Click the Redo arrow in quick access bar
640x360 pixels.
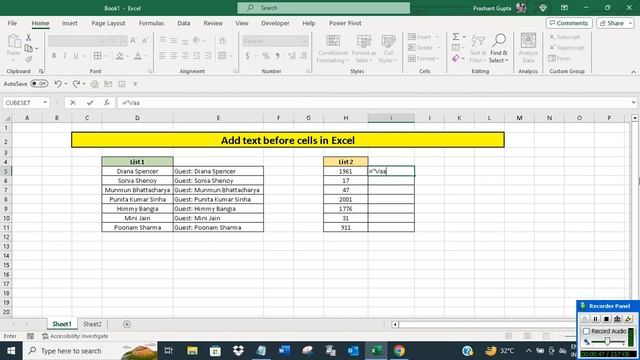[76, 84]
